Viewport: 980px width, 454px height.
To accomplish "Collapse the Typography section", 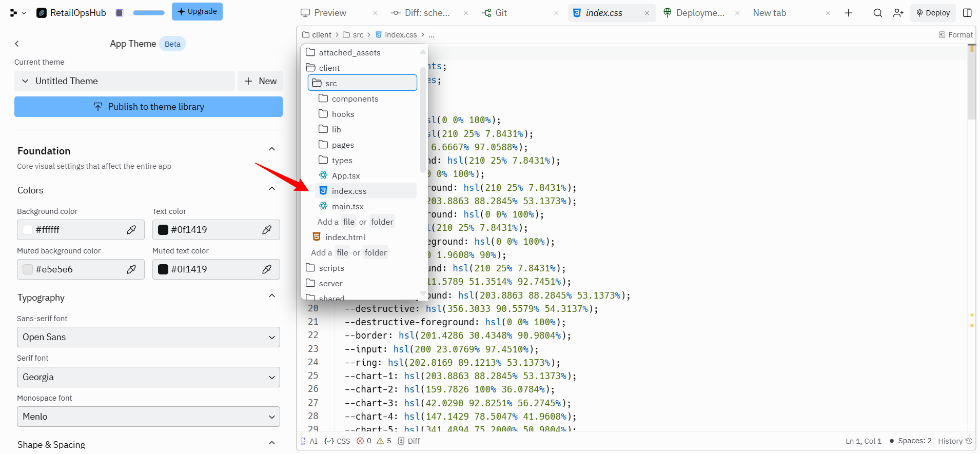I will coord(272,296).
